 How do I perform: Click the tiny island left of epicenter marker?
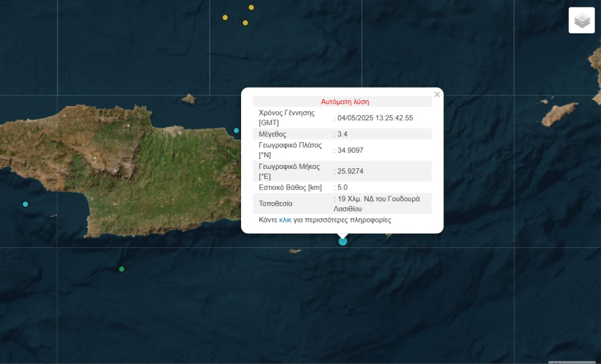click(295, 251)
